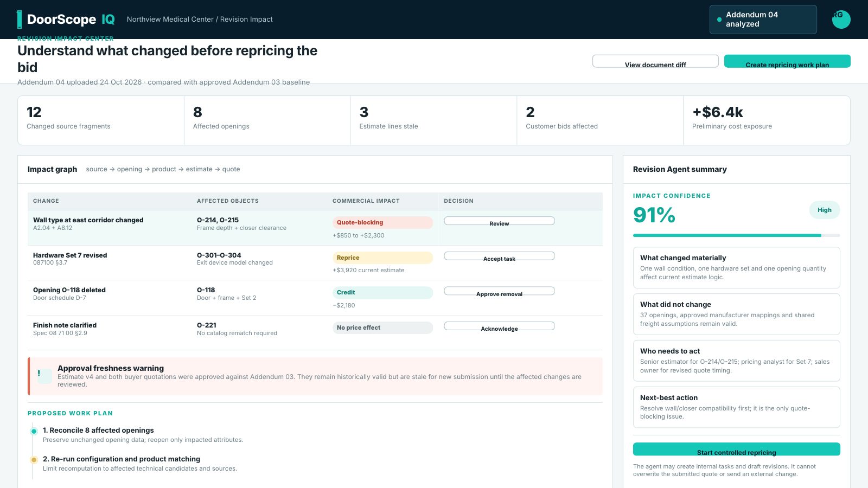Click 'O-214, O-215' affected objects
Image resolution: width=868 pixels, height=488 pixels.
[218, 220]
